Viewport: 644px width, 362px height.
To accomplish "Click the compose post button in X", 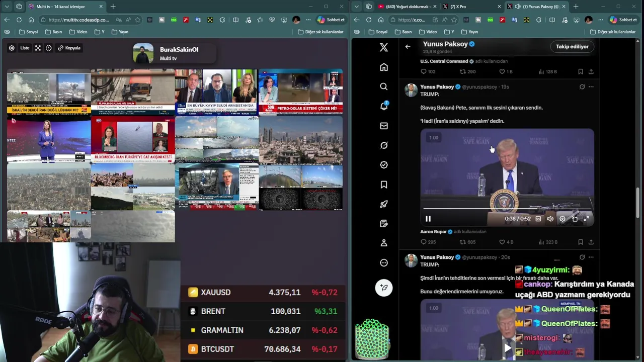I will coord(384,288).
